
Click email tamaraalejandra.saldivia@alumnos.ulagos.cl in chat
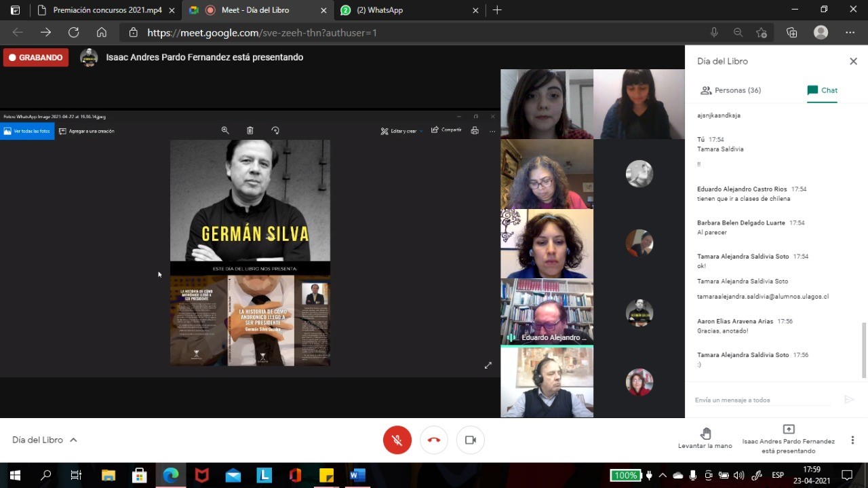763,297
